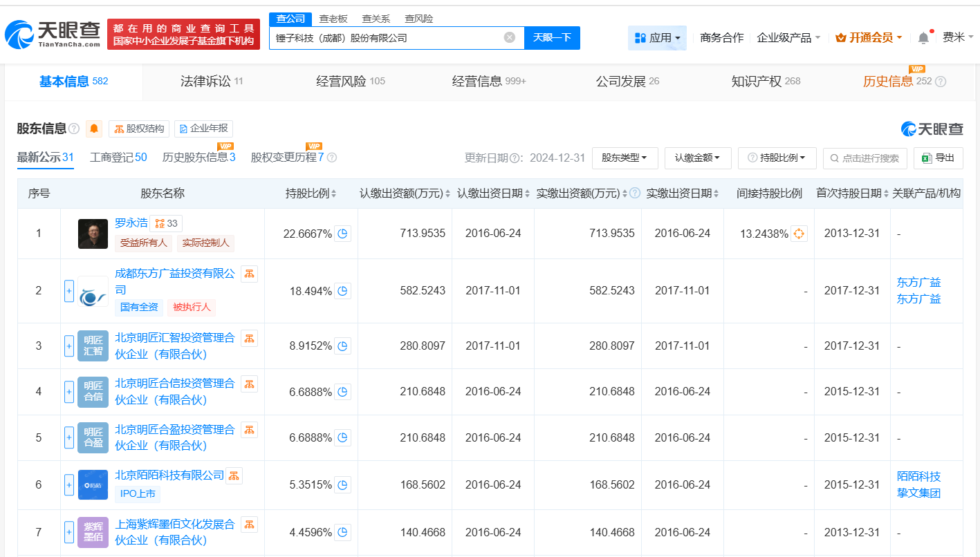Open the 股权结构 equity structure icon
Image resolution: width=980 pixels, height=557 pixels.
[x=138, y=129]
